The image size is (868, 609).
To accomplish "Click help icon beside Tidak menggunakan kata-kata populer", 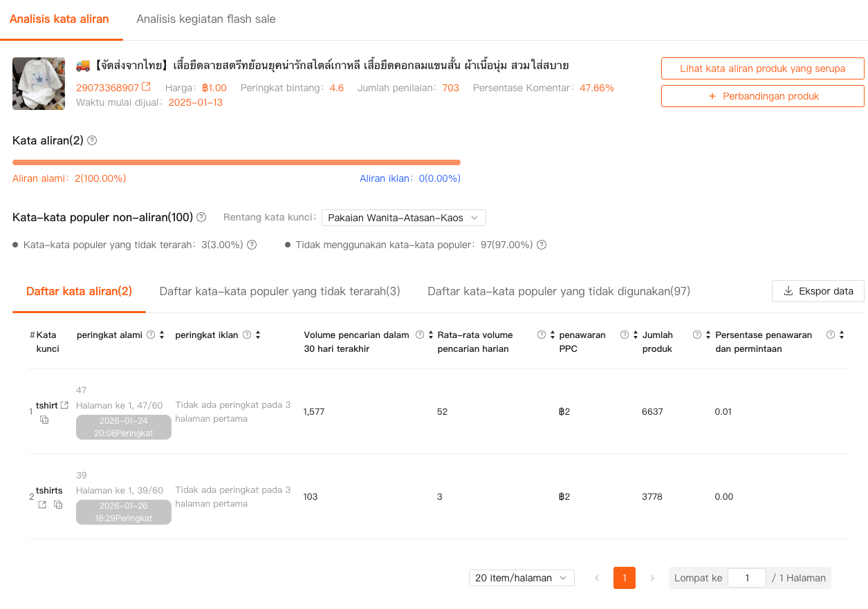I will [542, 245].
